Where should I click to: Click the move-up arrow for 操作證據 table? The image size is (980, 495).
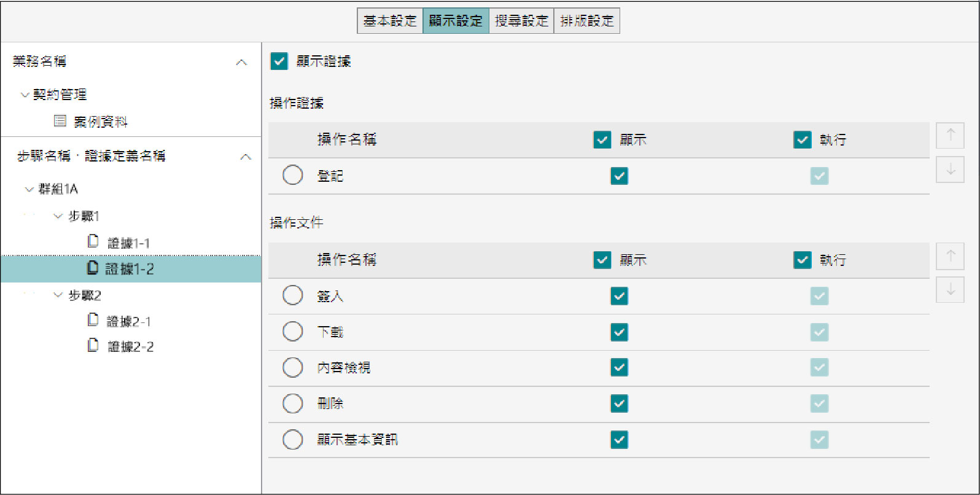coord(950,135)
